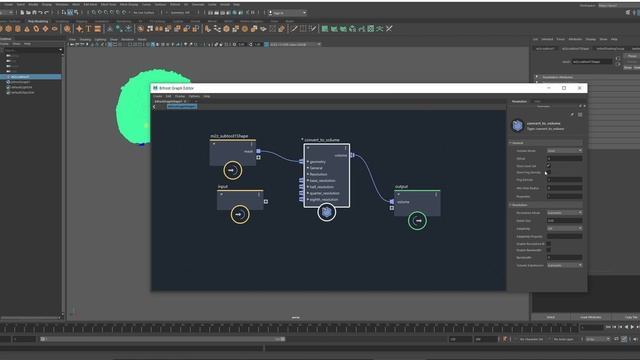
Task: Select the polygon cube shelf icon
Action: coord(9,29)
